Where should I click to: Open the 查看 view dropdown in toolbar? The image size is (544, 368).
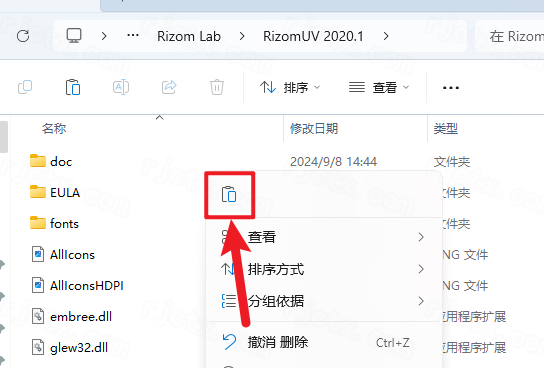[379, 87]
